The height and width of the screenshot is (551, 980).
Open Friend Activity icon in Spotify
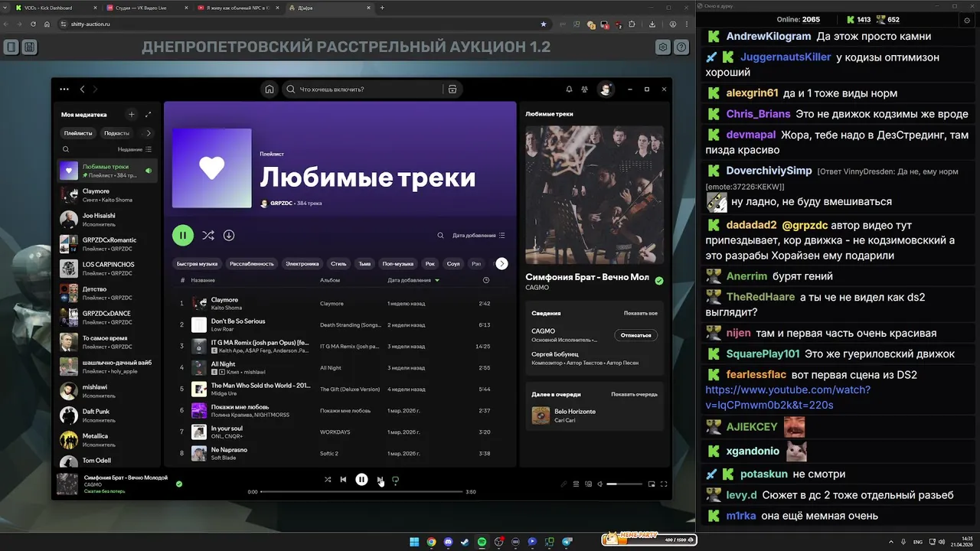click(x=585, y=90)
